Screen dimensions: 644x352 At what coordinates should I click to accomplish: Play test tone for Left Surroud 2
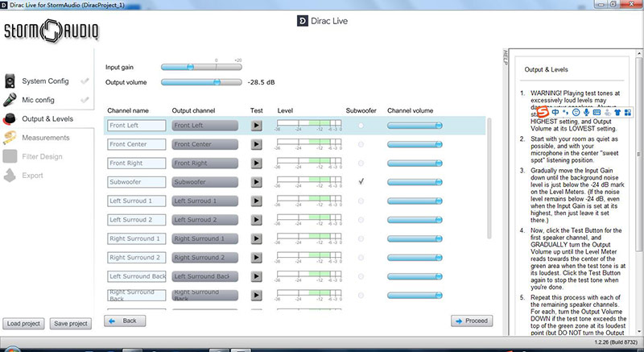click(x=256, y=220)
